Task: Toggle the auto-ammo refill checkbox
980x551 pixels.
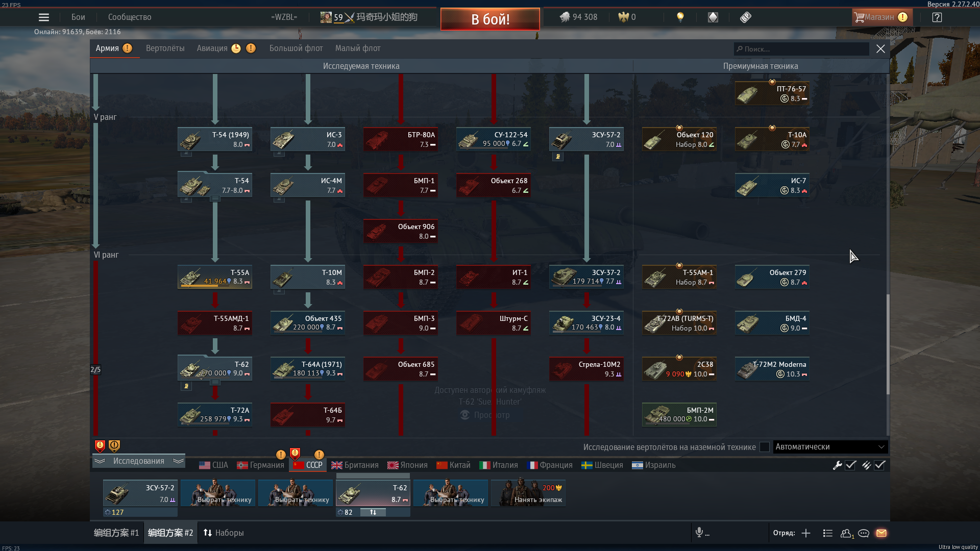Action: 880,465
